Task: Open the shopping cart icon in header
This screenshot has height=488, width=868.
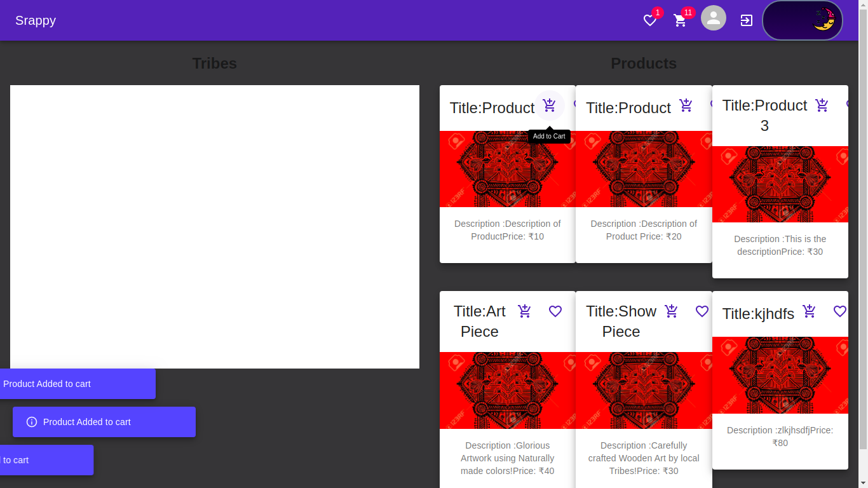Action: [x=680, y=20]
